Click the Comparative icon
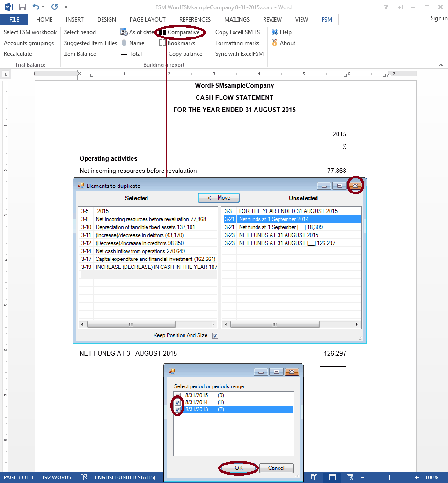 [x=162, y=32]
